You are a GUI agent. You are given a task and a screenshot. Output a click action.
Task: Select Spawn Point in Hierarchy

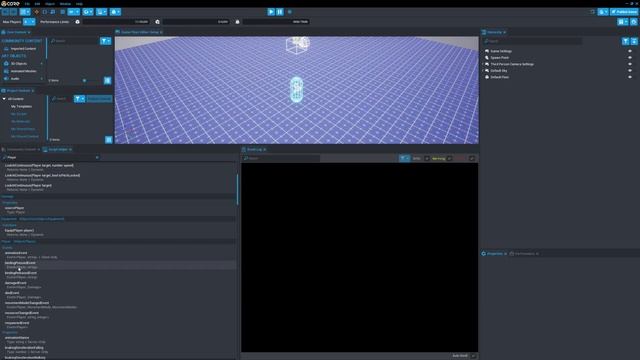(500, 58)
